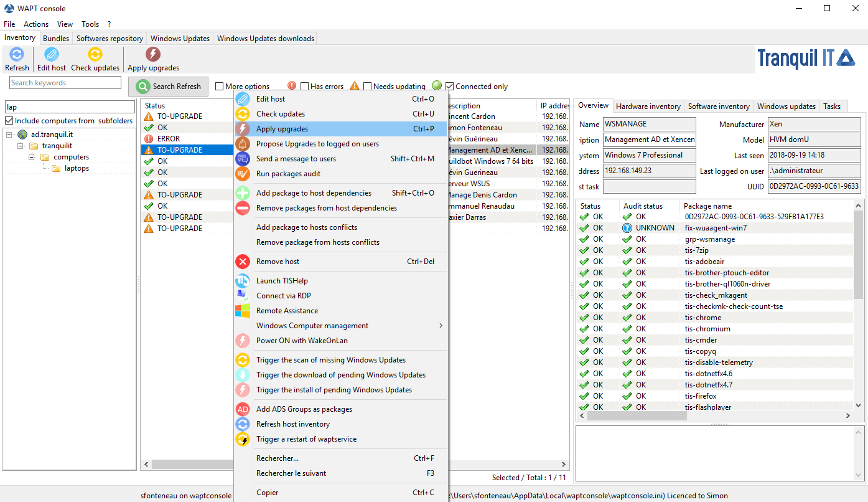Viewport: 868px width, 502px height.
Task: Click the red X Remove host icon
Action: click(x=243, y=262)
